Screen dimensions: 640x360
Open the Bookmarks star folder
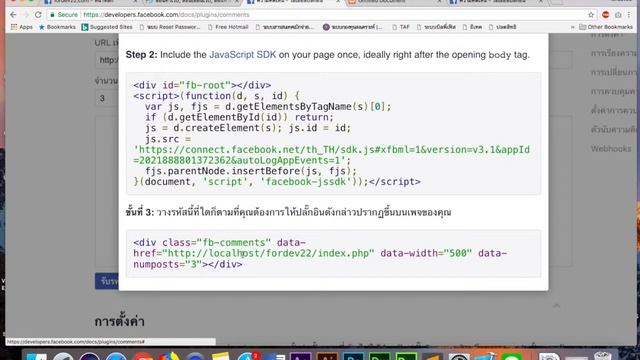[x=57, y=27]
